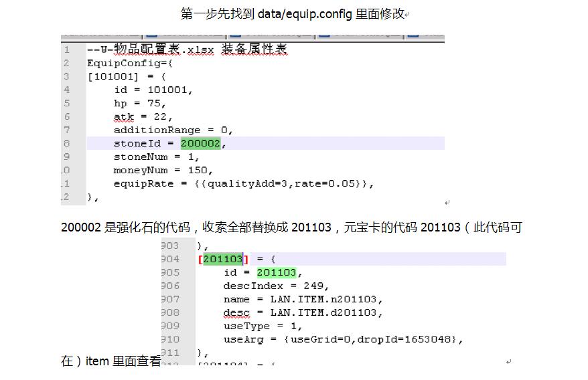Place cursor on 'atk = 22' line
The image size is (588, 380).
point(142,116)
